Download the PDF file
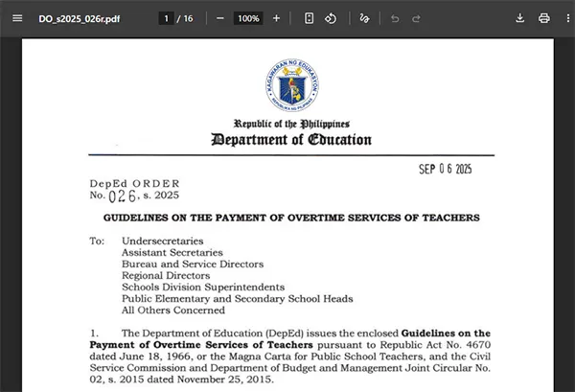The image size is (575, 392). click(x=519, y=18)
